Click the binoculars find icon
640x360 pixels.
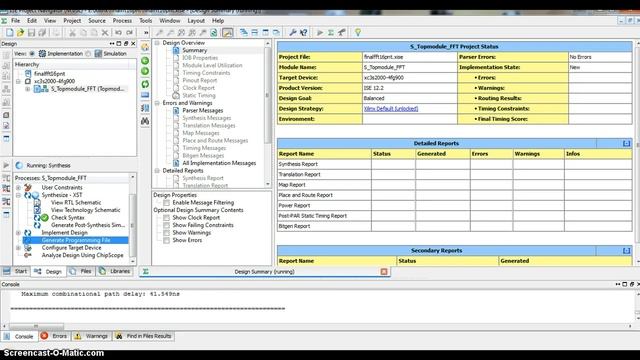(145, 121)
